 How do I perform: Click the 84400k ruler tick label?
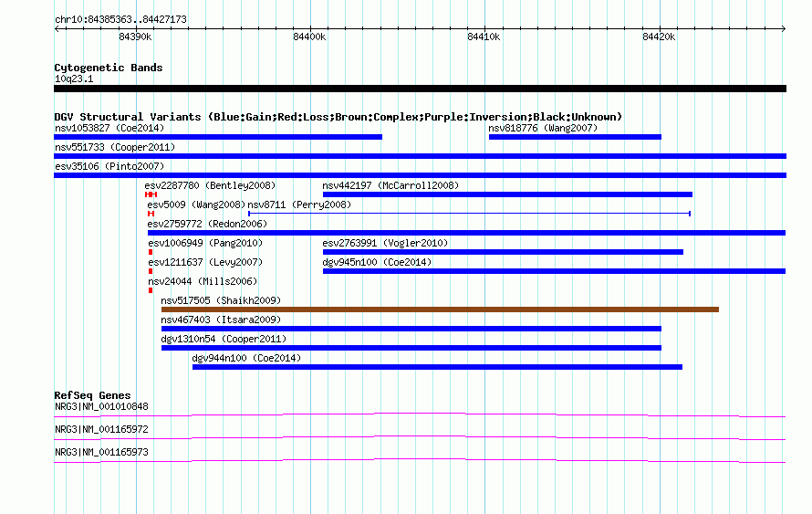[x=309, y=37]
